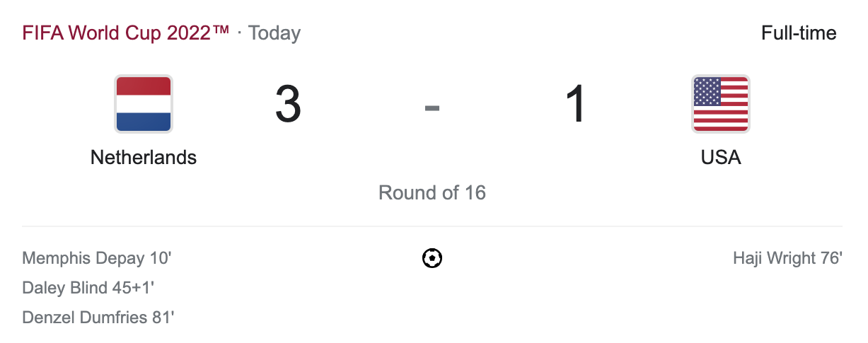Click the minute in Wright's goal

(831, 258)
